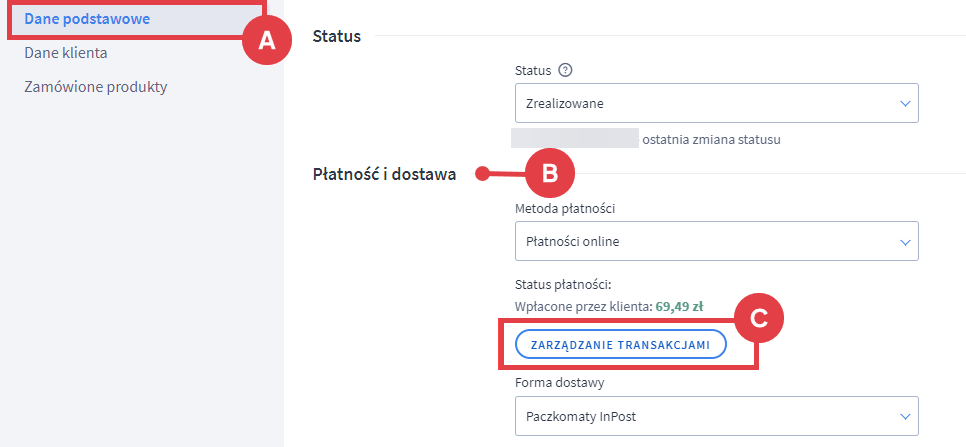The image size is (966, 447).
Task: Click the gray redacted date block
Action: point(574,138)
